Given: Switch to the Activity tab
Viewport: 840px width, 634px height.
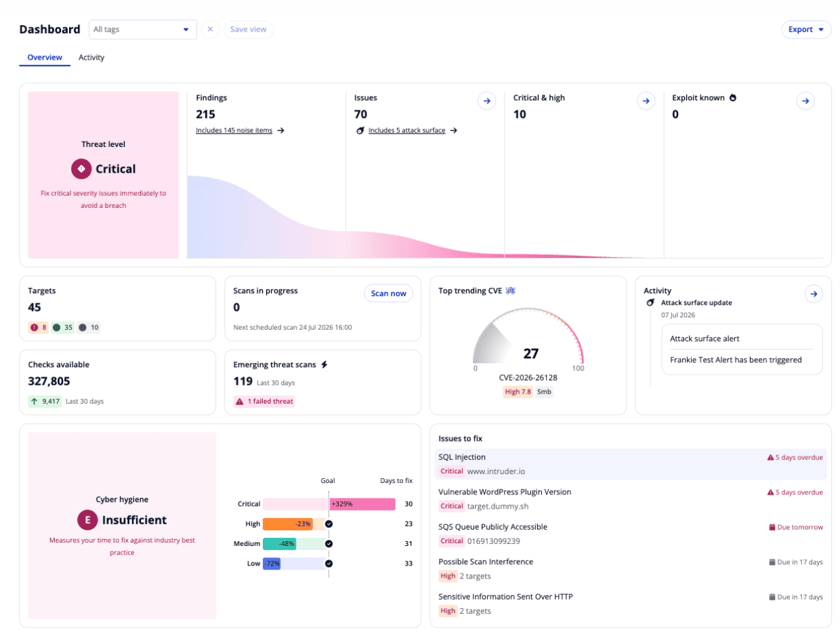Looking at the screenshot, I should [x=91, y=58].
